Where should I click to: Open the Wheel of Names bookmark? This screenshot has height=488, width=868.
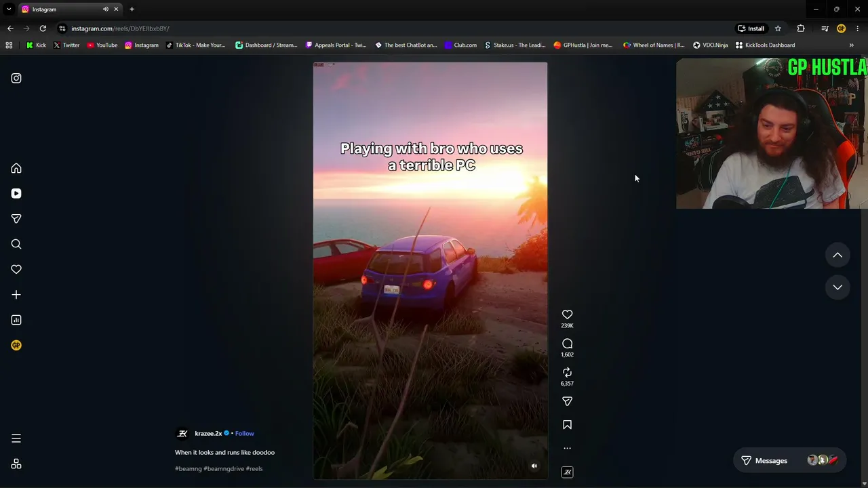pos(654,45)
